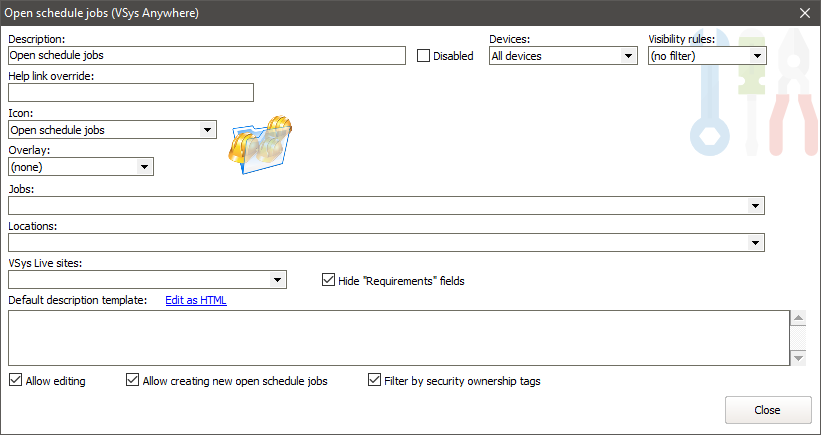Focus the Help link override field
Image resolution: width=821 pixels, height=435 pixels.
(x=130, y=93)
